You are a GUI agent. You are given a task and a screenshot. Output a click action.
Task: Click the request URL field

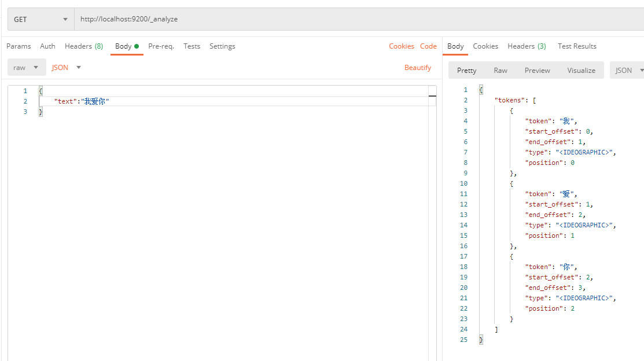point(359,19)
